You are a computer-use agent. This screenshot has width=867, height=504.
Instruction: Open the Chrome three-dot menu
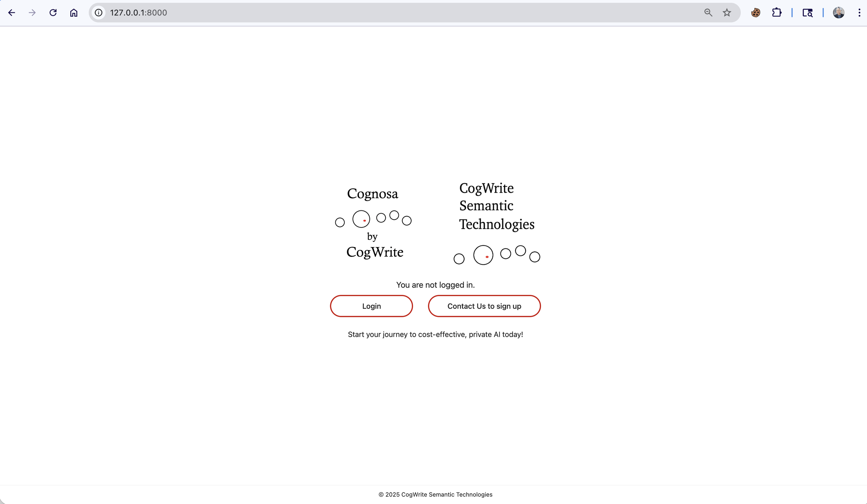tap(859, 13)
